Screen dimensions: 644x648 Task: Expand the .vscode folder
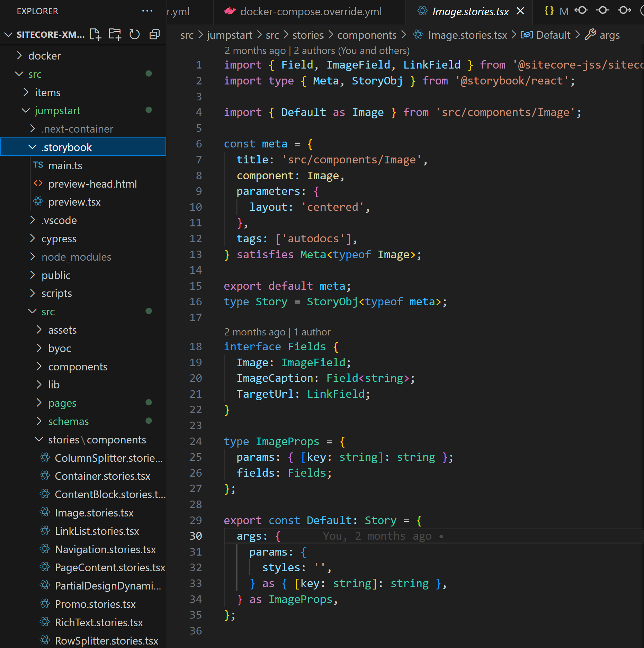click(33, 220)
